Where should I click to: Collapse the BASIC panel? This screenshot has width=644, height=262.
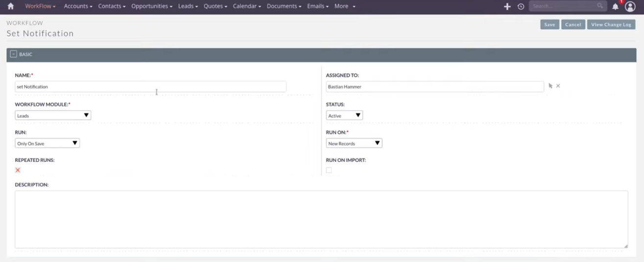pyautogui.click(x=14, y=54)
